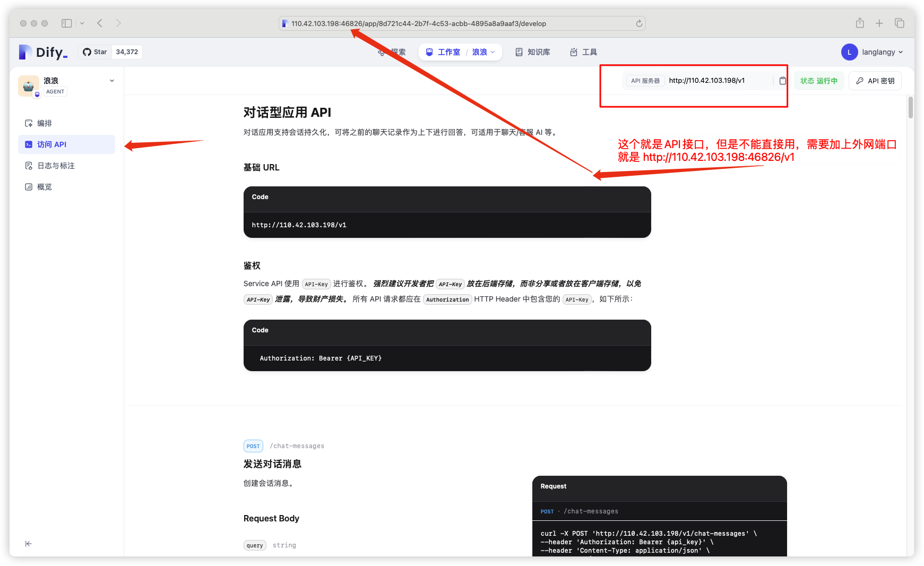
Task: Click the user avatar L
Action: (x=849, y=52)
